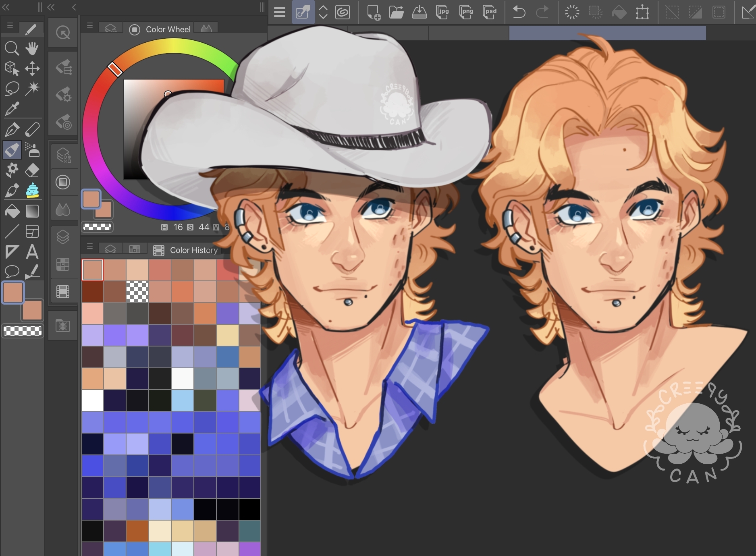
Task: Select the Hand move tool
Action: (x=32, y=48)
